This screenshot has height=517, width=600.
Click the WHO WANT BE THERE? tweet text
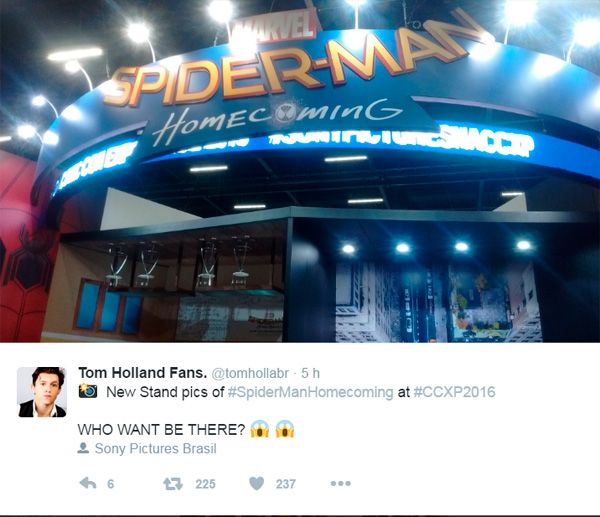coord(161,429)
